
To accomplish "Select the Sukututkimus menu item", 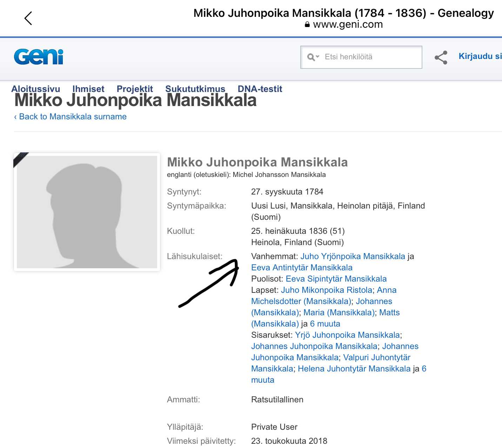I will (195, 89).
